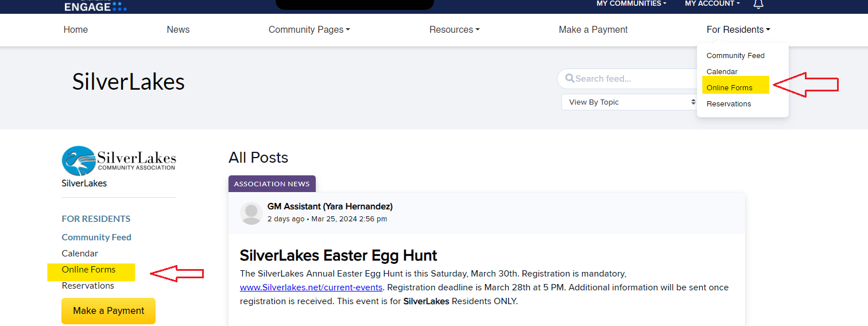Choose Reservations in the For Residents dropdown
The width and height of the screenshot is (868, 326).
tap(728, 104)
